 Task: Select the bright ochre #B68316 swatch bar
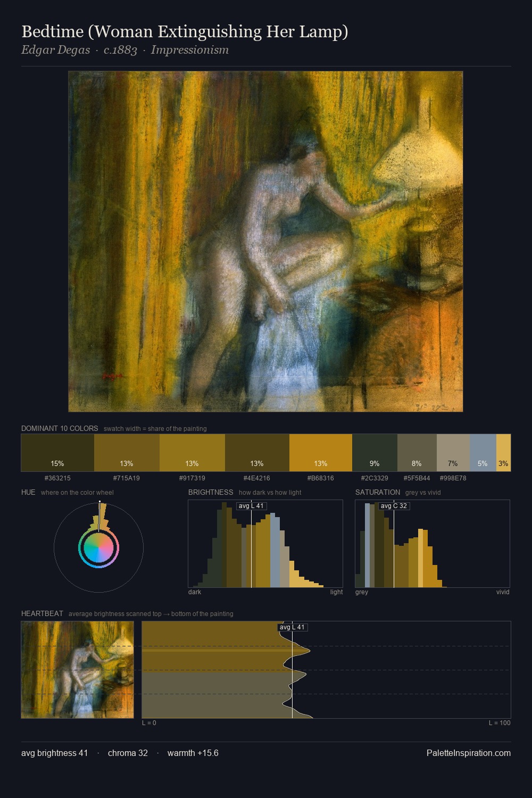tap(321, 453)
